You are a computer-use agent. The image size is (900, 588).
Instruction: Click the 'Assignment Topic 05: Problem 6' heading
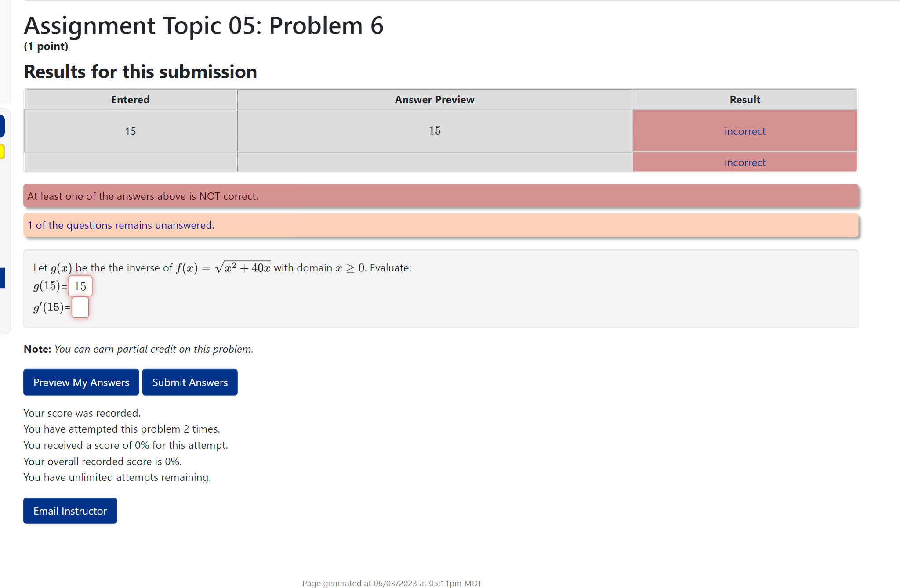coord(203,25)
